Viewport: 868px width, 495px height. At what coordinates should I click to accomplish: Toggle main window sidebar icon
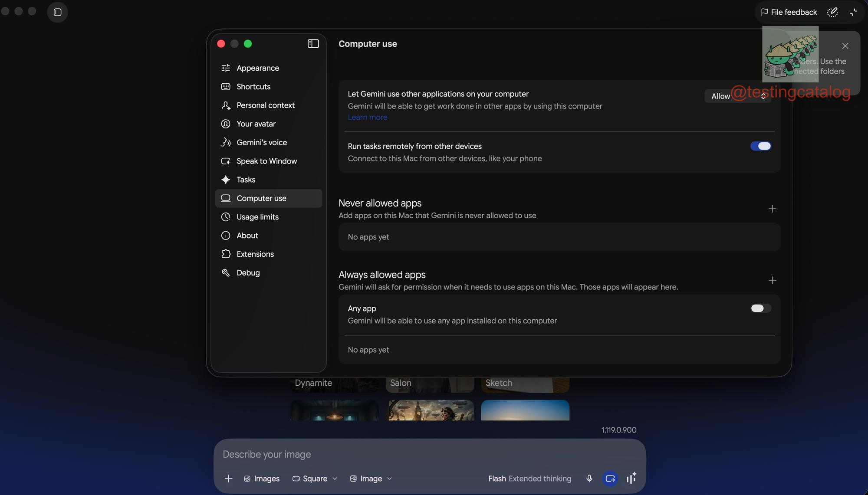(x=57, y=12)
